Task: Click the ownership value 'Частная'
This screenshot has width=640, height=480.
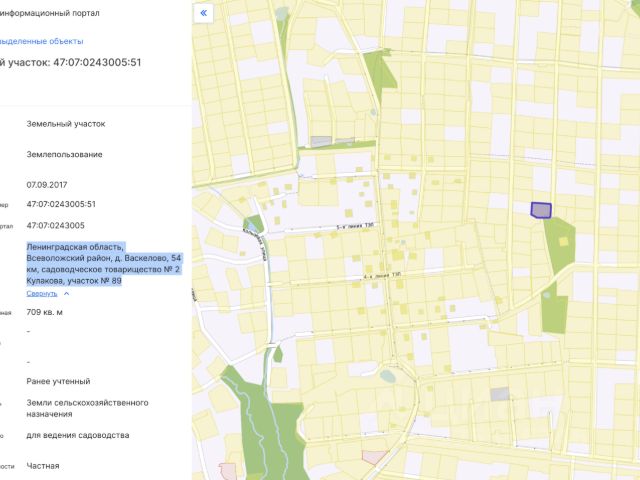Action: click(43, 466)
